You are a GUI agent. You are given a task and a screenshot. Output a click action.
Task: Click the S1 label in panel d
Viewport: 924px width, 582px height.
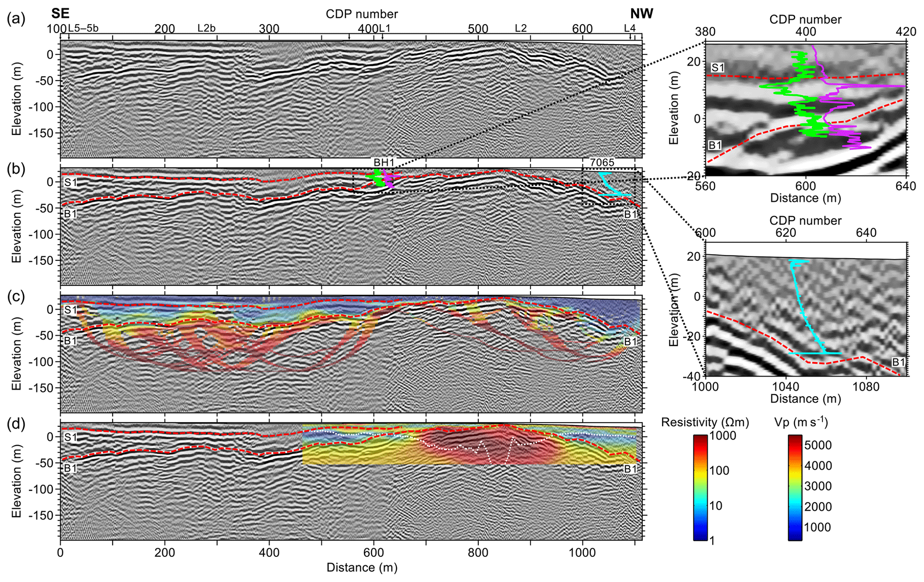click(71, 437)
